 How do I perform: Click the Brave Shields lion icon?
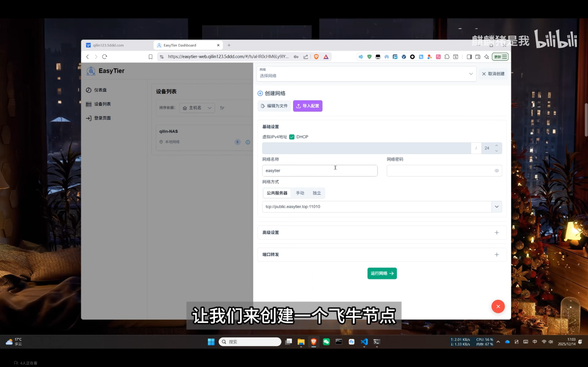coord(316,57)
